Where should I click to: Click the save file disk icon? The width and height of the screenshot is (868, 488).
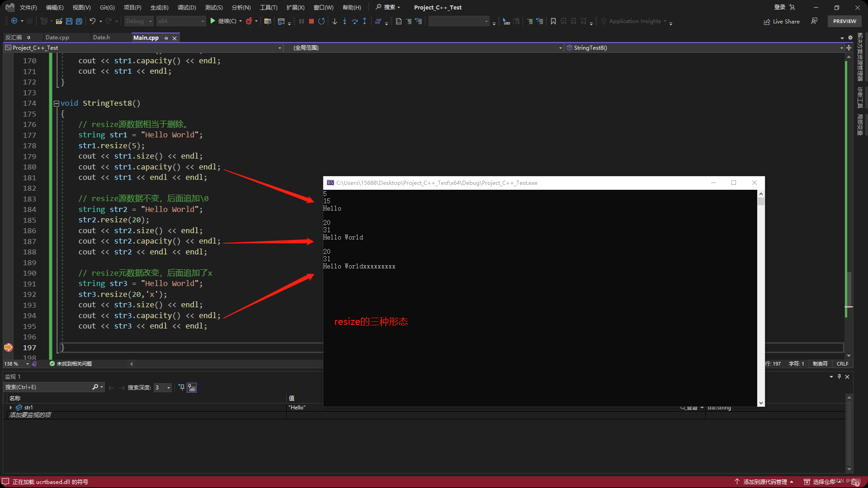click(x=69, y=21)
